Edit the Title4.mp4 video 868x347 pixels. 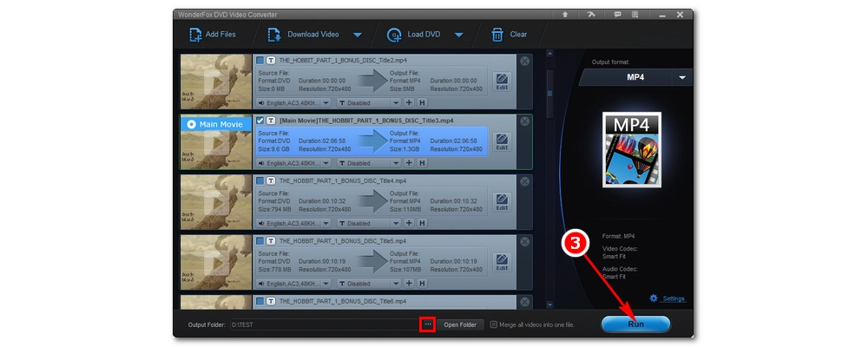click(x=502, y=202)
